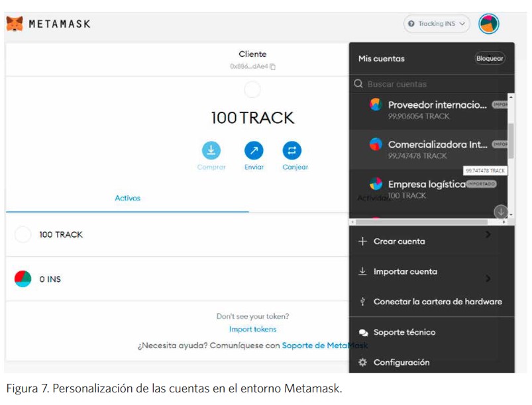Screen dimensions: 532x405
Task: Click the Cliente account name
Action: click(252, 54)
